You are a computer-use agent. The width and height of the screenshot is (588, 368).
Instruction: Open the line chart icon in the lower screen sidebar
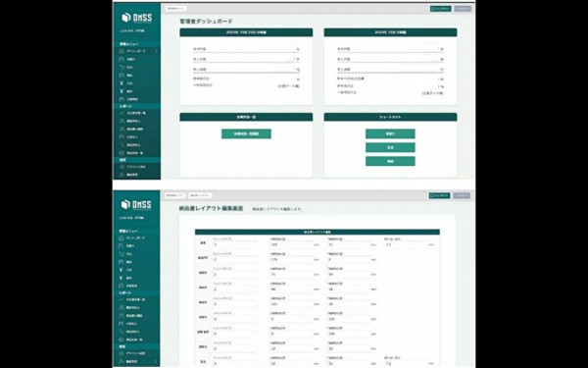122,299
